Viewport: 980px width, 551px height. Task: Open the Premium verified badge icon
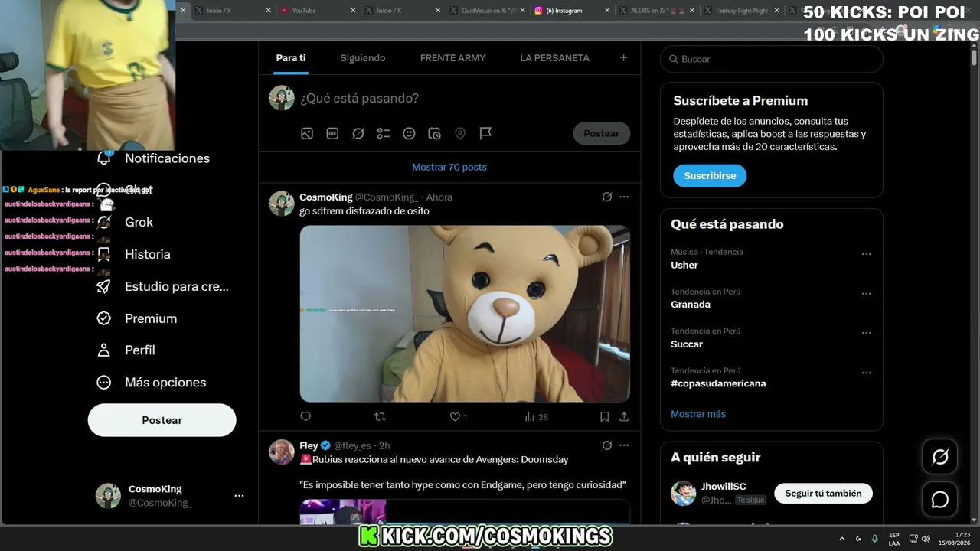point(103,318)
